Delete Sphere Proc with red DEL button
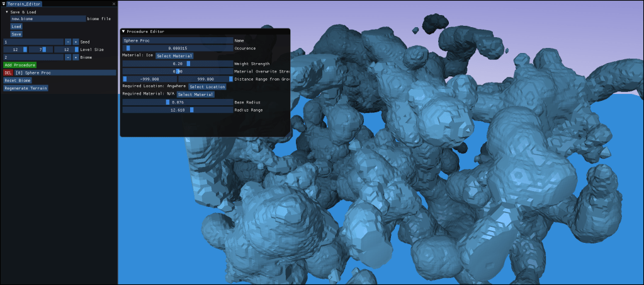 click(x=8, y=73)
